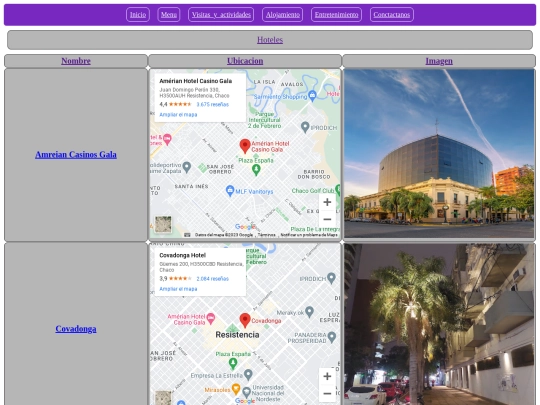Click the Ubicacion column header
The width and height of the screenshot is (540, 405).
[245, 61]
